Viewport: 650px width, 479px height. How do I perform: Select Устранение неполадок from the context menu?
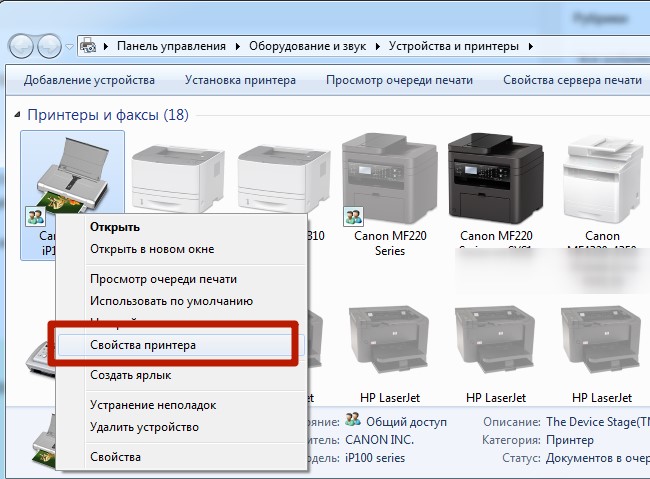(x=153, y=405)
